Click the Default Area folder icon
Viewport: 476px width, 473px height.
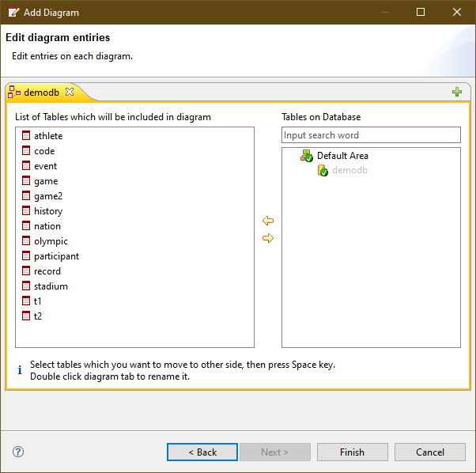click(x=307, y=156)
